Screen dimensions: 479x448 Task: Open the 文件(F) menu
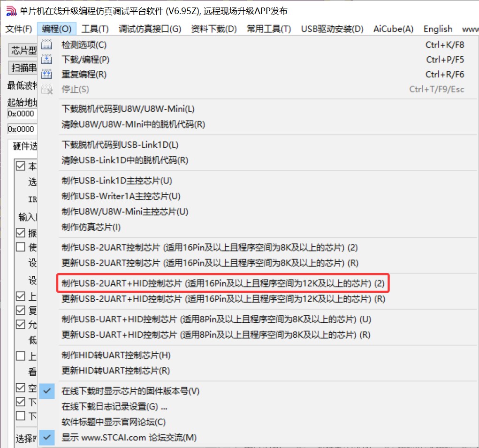coord(19,29)
